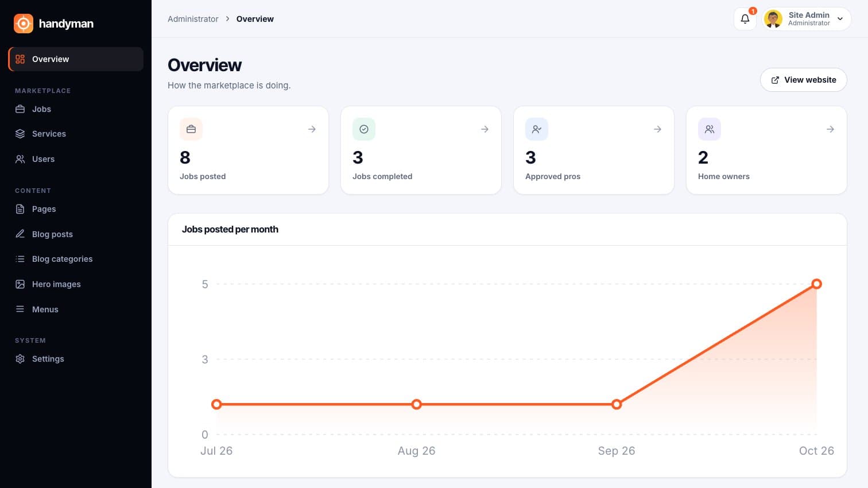Click the '8' Jobs posted count

tap(185, 157)
